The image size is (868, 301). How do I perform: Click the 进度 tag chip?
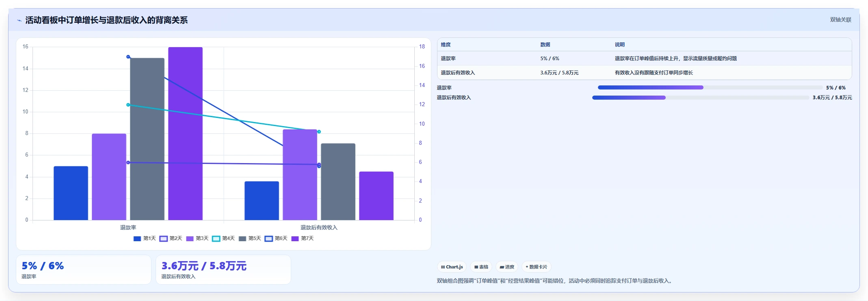(507, 267)
